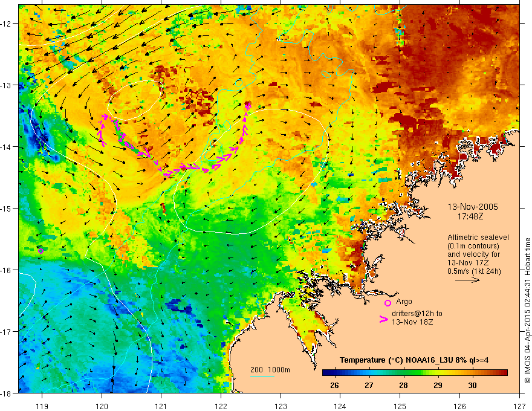Click the Argo float marker near 119°E

coord(41,251)
